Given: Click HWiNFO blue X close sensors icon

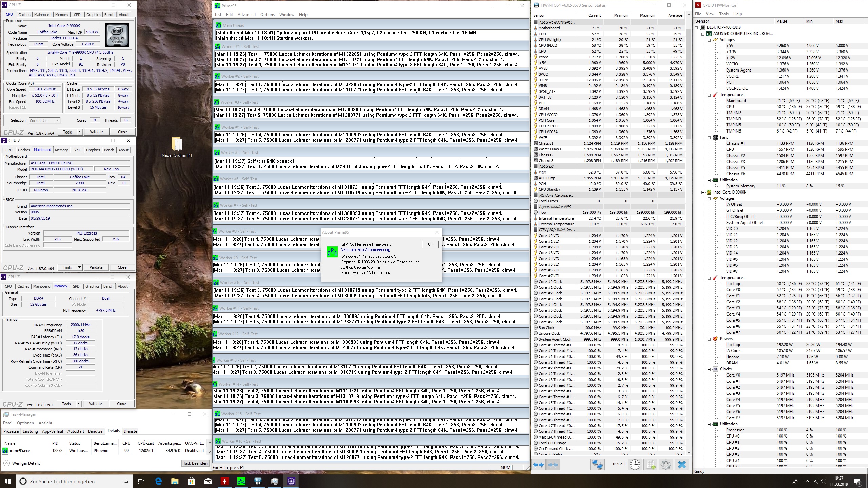Looking at the screenshot, I should pyautogui.click(x=682, y=464).
